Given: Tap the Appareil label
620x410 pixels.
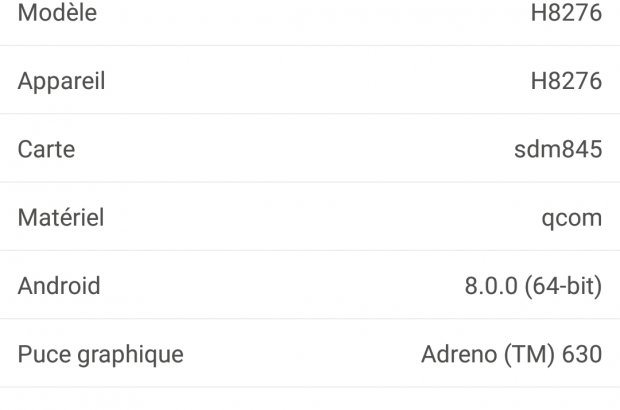Looking at the screenshot, I should [x=61, y=82].
